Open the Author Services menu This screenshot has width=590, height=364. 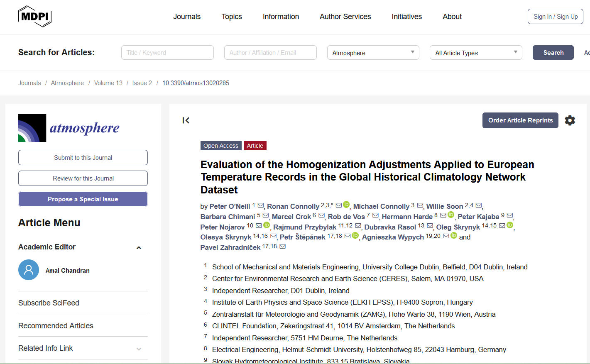tap(345, 17)
